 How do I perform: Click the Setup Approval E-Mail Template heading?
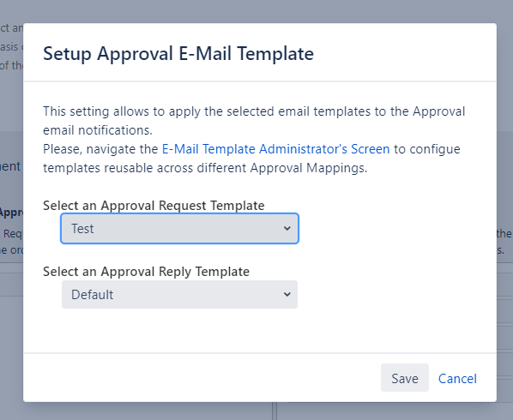click(x=178, y=54)
